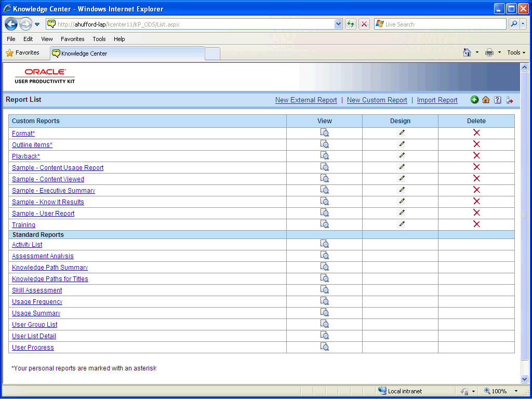The image size is (532, 399).
Task: Click the Print icon in command bar
Action: click(x=489, y=52)
